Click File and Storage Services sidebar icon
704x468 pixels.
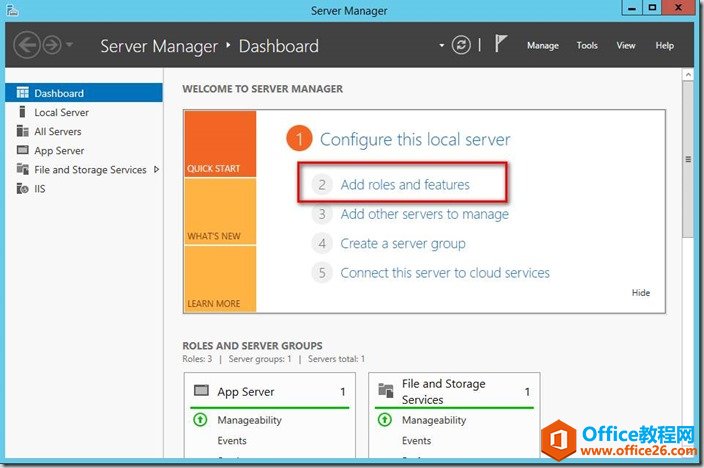[22, 169]
